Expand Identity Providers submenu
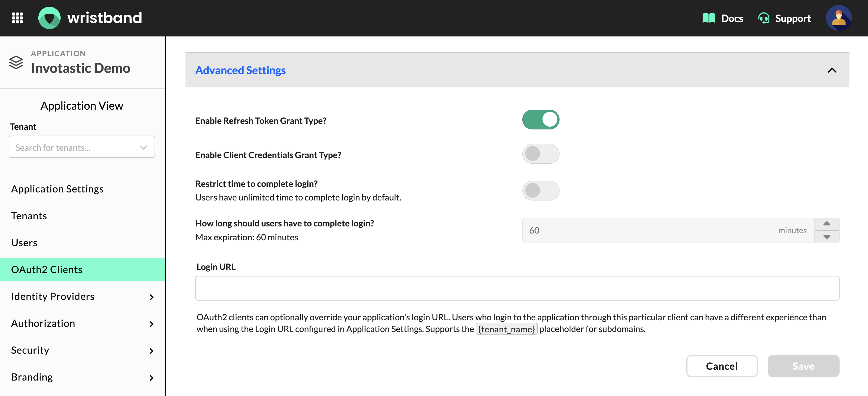This screenshot has width=868, height=396. click(151, 297)
